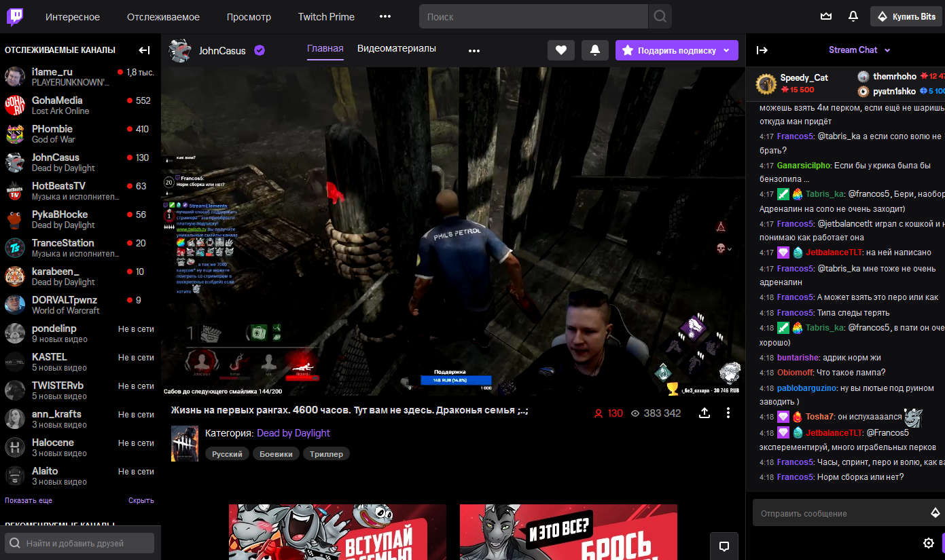The height and width of the screenshot is (560, 945).
Task: Open the Prime loot crown icon
Action: pos(826,17)
